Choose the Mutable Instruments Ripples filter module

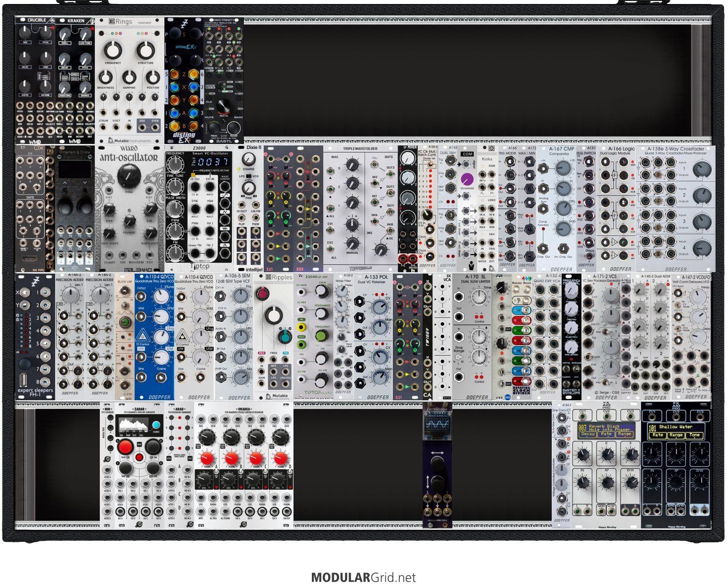(x=273, y=336)
